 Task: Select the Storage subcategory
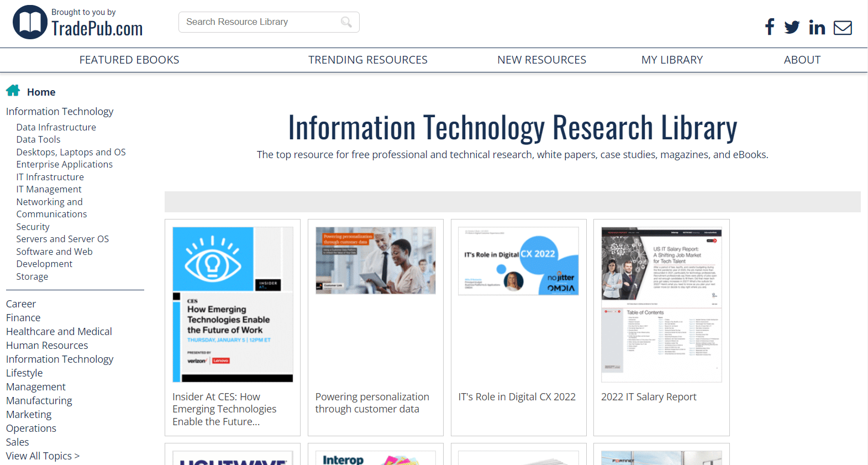(32, 276)
